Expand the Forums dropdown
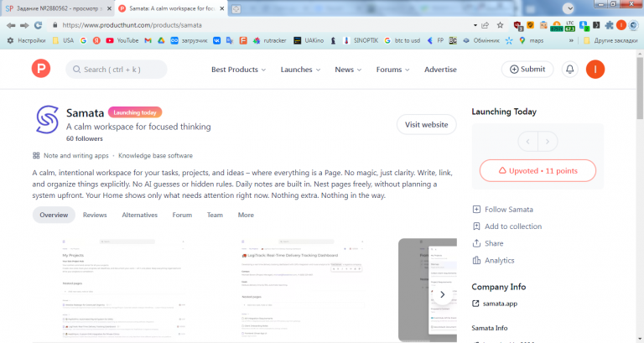Image resolution: width=644 pixels, height=343 pixels. click(392, 70)
